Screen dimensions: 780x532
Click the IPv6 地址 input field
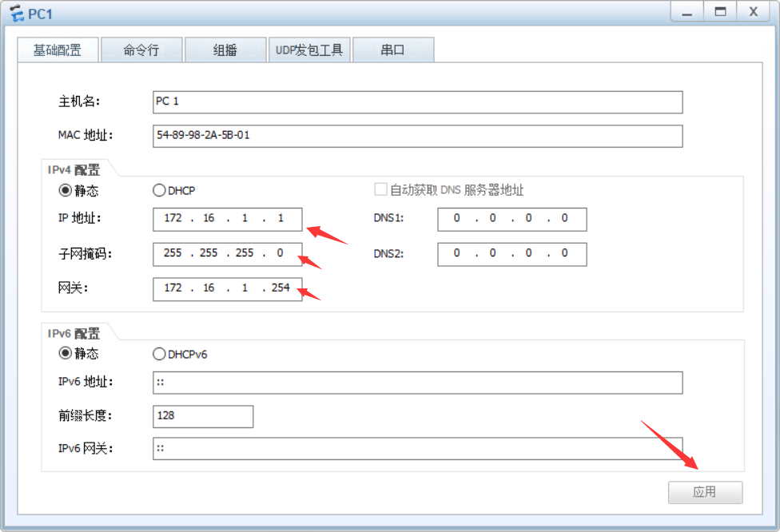417,383
